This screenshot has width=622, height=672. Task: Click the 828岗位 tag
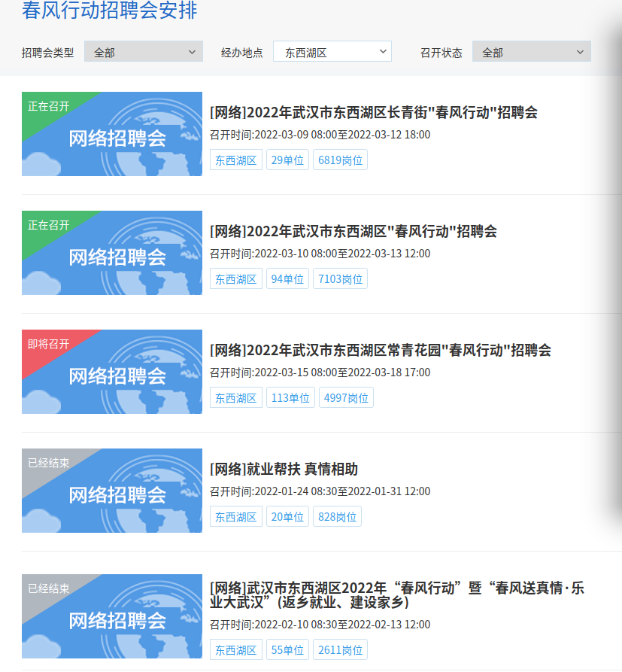337,517
